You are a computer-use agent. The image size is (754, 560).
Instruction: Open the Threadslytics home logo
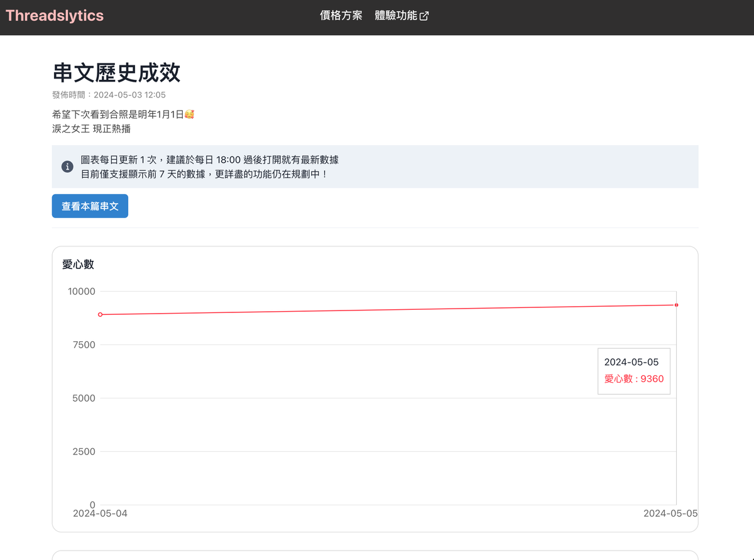(x=55, y=16)
